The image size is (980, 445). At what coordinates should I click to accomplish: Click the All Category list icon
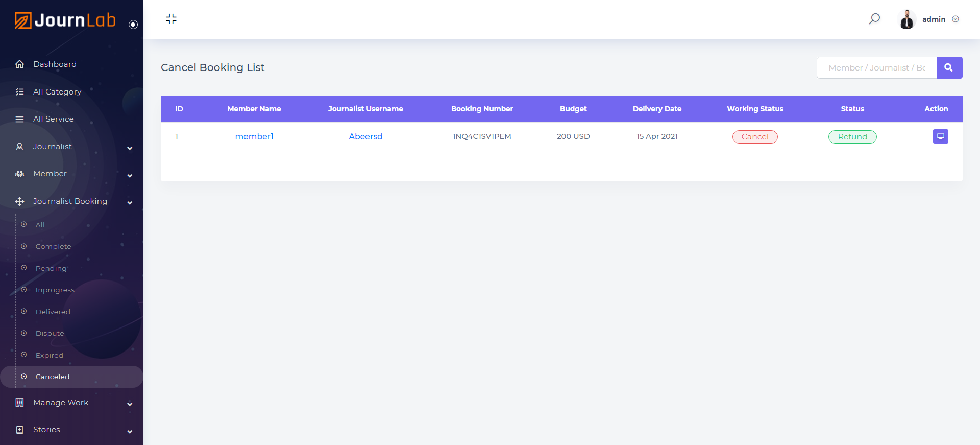19,92
